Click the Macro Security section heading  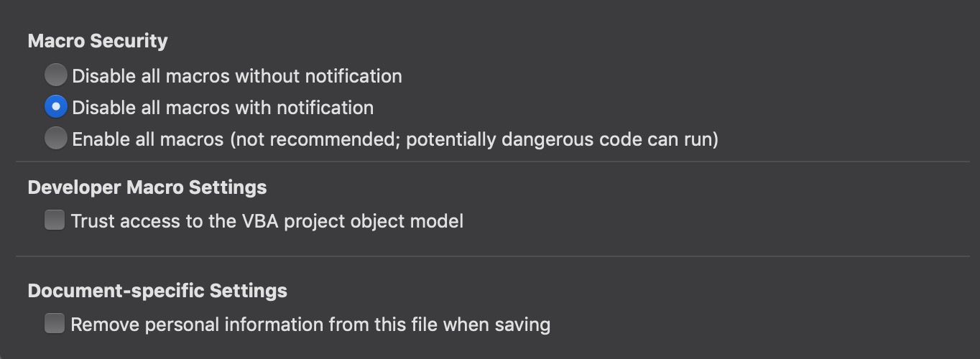point(98,41)
